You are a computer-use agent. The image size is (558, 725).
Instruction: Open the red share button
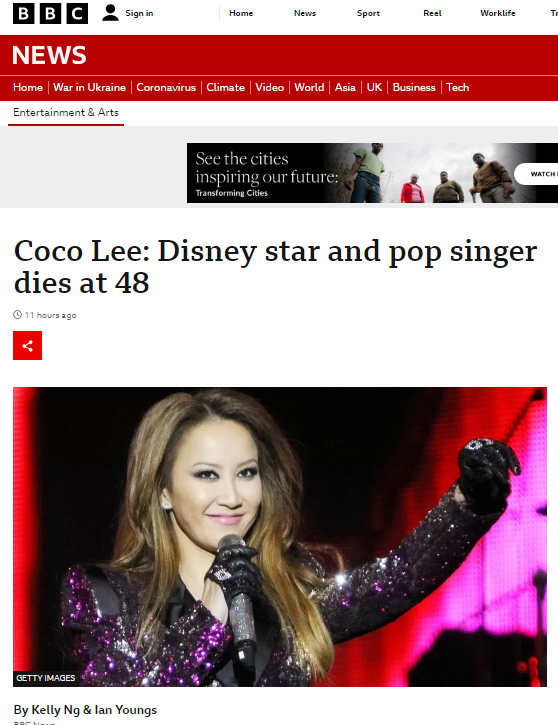point(27,345)
